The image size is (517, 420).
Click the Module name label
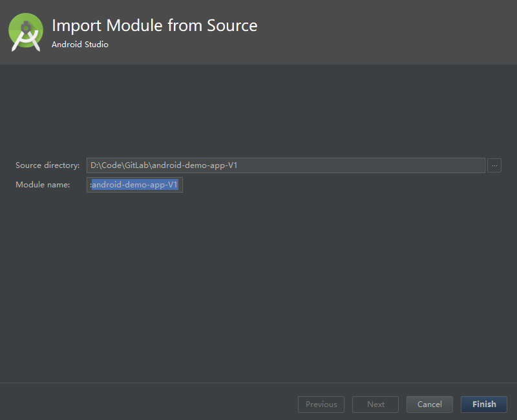point(43,185)
